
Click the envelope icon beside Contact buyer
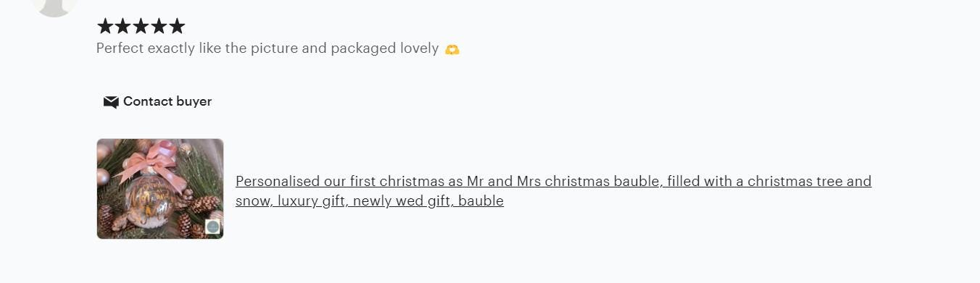[111, 102]
